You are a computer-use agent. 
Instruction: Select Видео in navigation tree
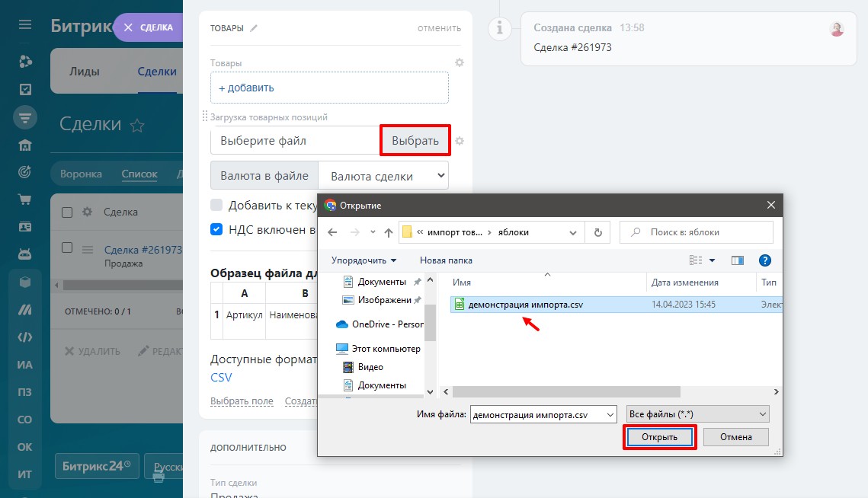[364, 367]
